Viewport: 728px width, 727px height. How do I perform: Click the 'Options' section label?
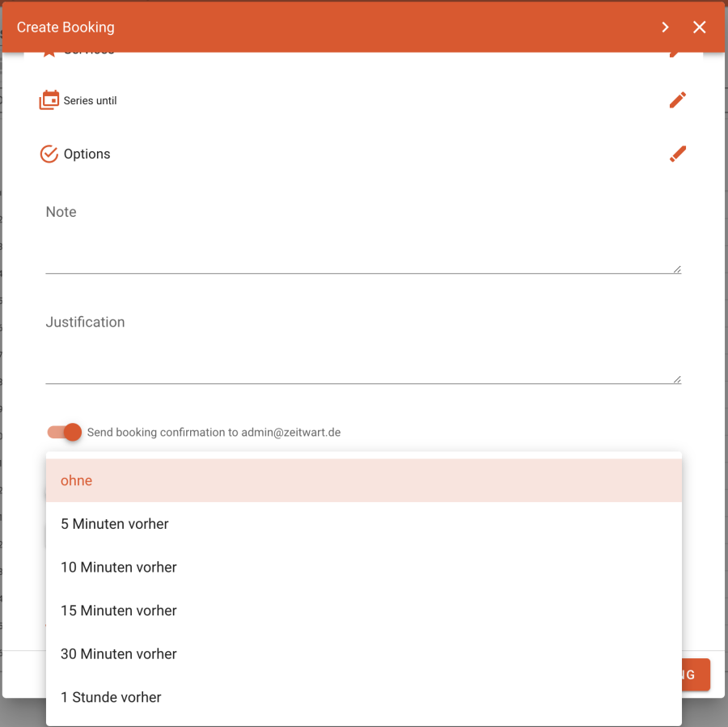(x=87, y=154)
